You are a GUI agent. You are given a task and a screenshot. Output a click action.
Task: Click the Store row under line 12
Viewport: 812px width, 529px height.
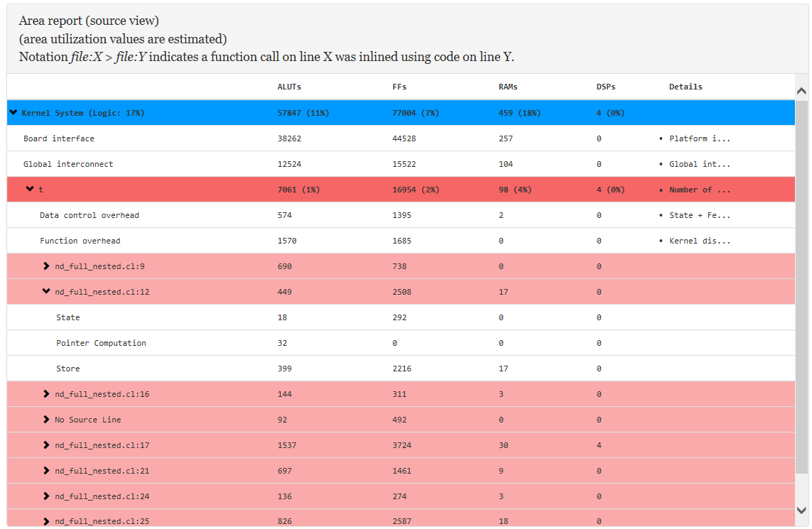68,369
